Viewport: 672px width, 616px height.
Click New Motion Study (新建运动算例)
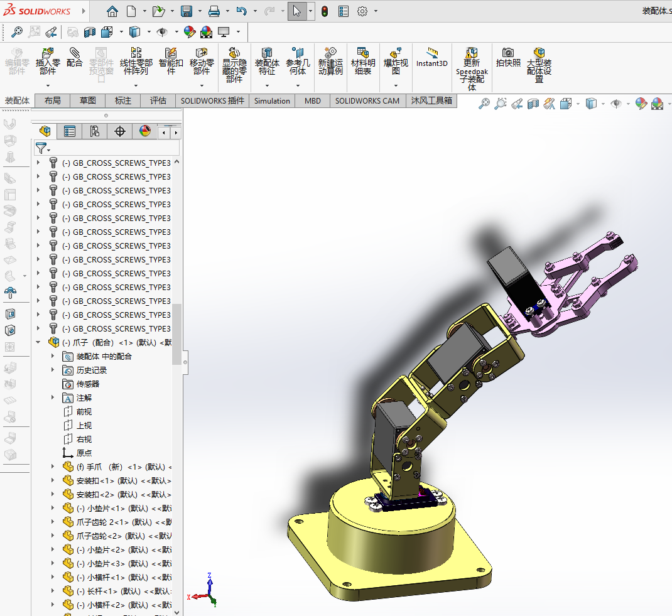click(330, 62)
